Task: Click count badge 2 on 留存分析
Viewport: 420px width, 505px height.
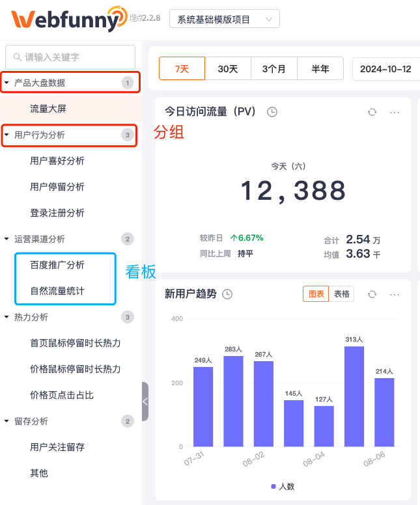Action: [128, 421]
